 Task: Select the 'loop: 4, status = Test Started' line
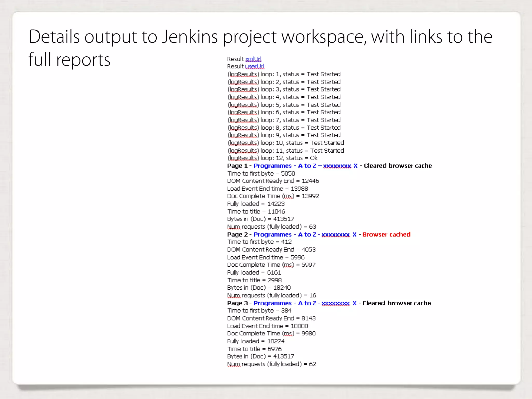click(x=284, y=97)
